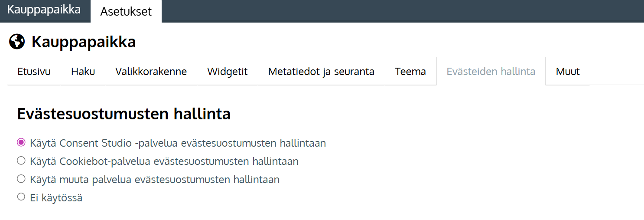Click the Evästesuostumusten hallinta section heading
The image size is (644, 220).
pos(124,114)
